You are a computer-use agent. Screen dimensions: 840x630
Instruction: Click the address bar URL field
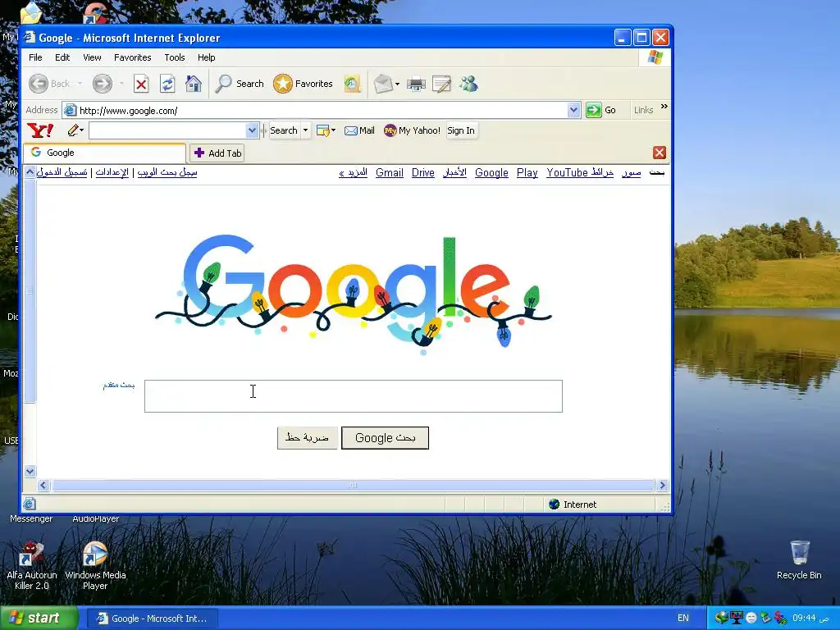322,111
